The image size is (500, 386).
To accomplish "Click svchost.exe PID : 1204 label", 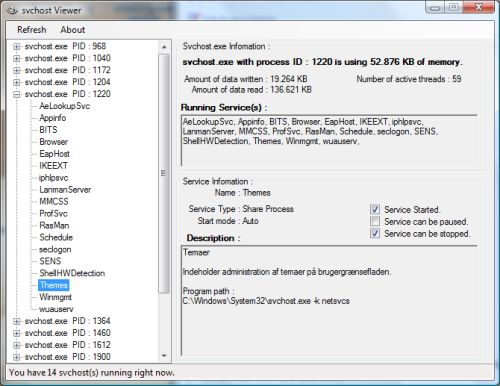I will click(67, 82).
